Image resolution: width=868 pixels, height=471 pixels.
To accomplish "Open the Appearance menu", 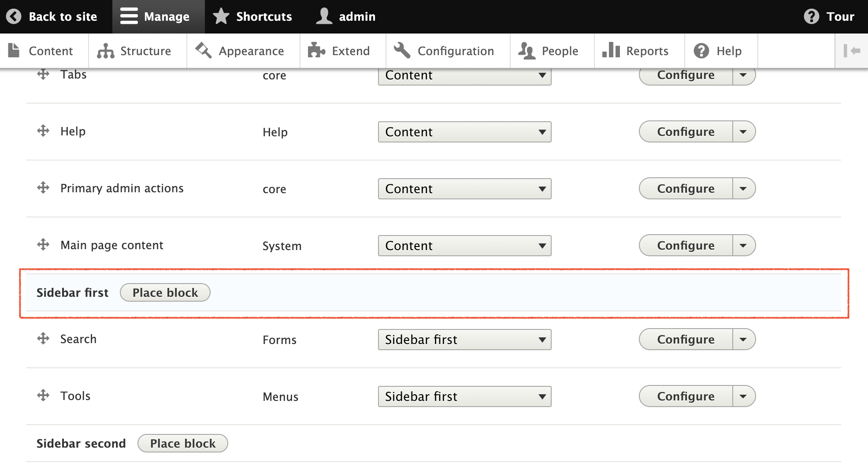I will pos(240,51).
